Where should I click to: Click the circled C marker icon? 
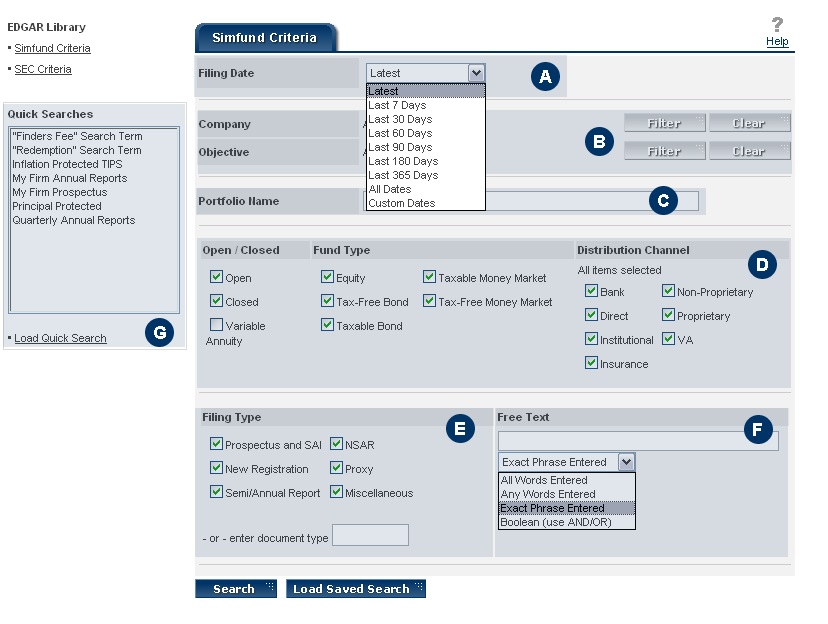[x=662, y=201]
